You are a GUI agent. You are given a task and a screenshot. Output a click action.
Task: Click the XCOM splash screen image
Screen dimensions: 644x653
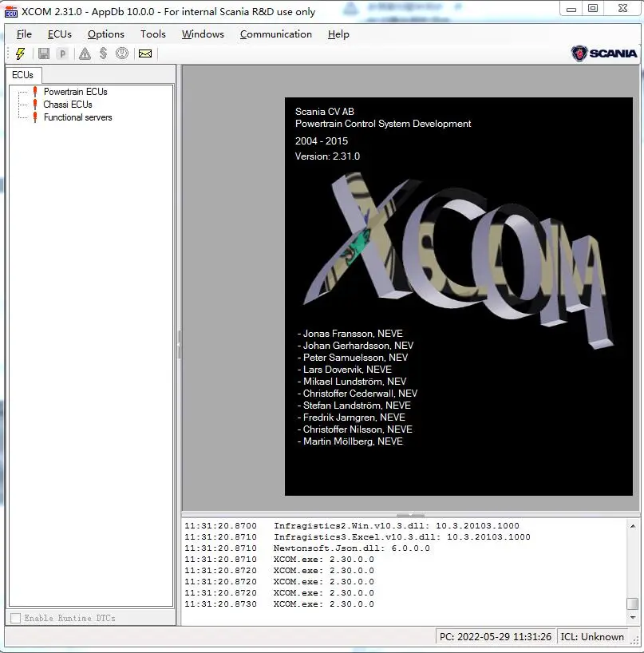[x=458, y=296]
